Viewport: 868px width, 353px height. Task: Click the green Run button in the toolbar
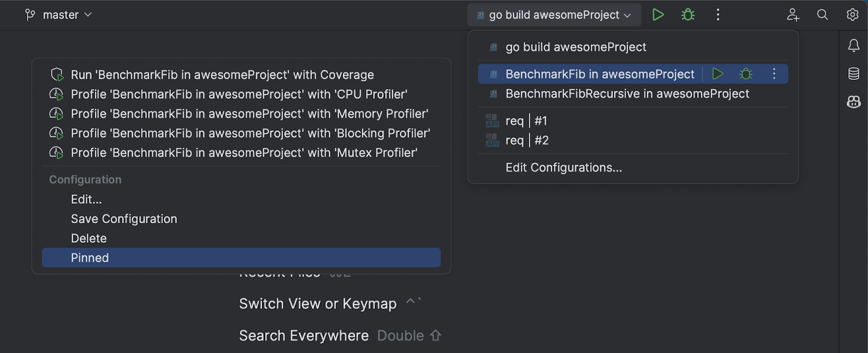pyautogui.click(x=658, y=15)
